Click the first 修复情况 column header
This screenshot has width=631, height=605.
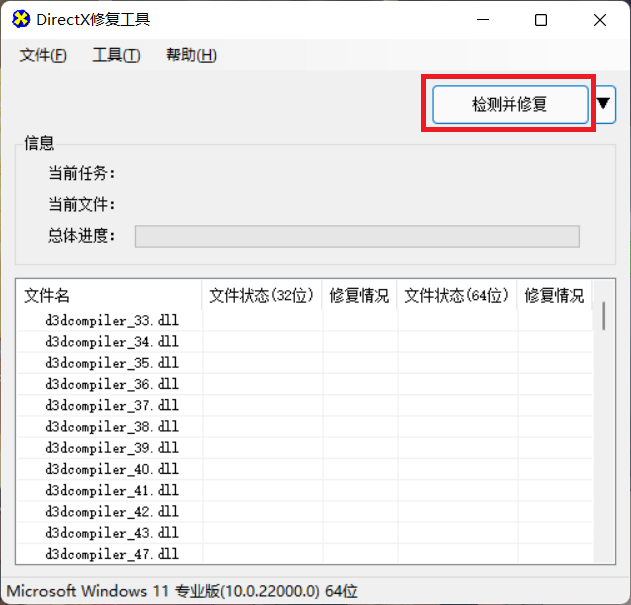(x=359, y=296)
